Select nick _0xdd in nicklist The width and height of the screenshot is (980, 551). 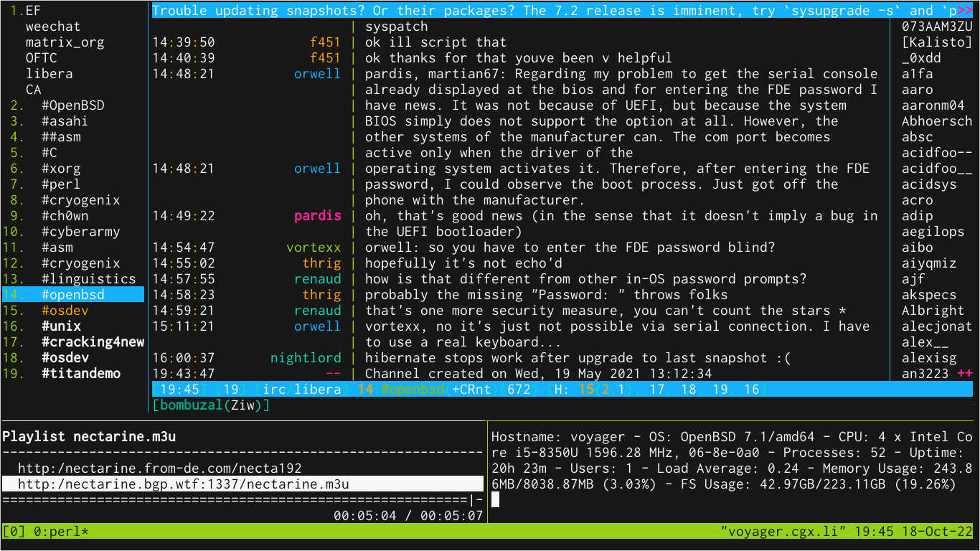coord(922,58)
